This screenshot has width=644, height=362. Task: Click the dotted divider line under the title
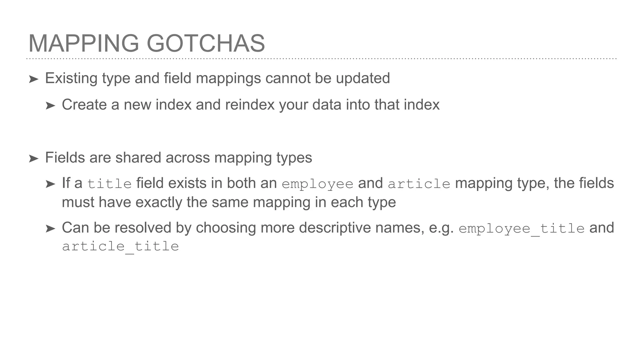[x=321, y=59]
